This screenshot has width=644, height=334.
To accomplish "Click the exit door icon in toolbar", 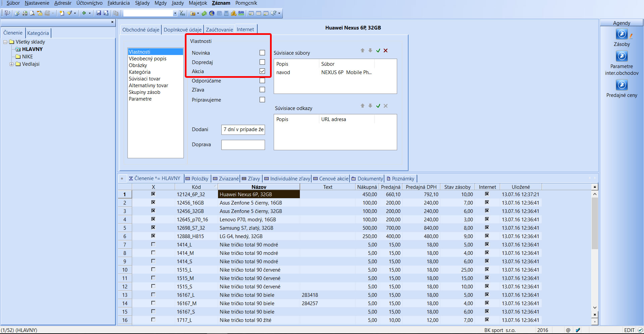I will point(7,13).
